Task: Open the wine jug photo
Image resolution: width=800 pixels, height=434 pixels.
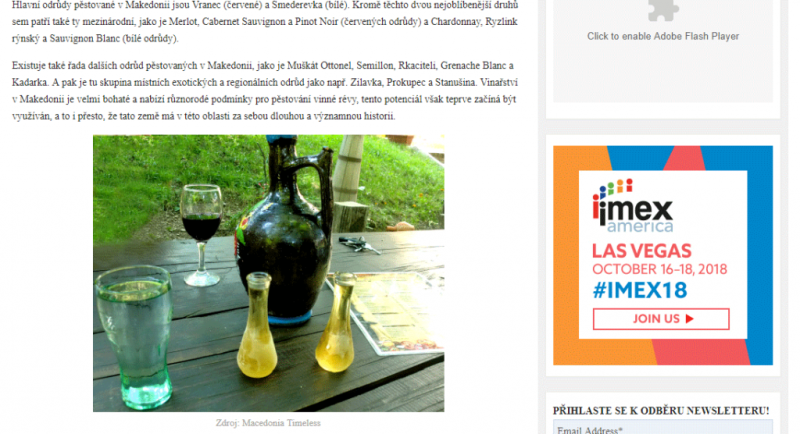Action: (268, 273)
